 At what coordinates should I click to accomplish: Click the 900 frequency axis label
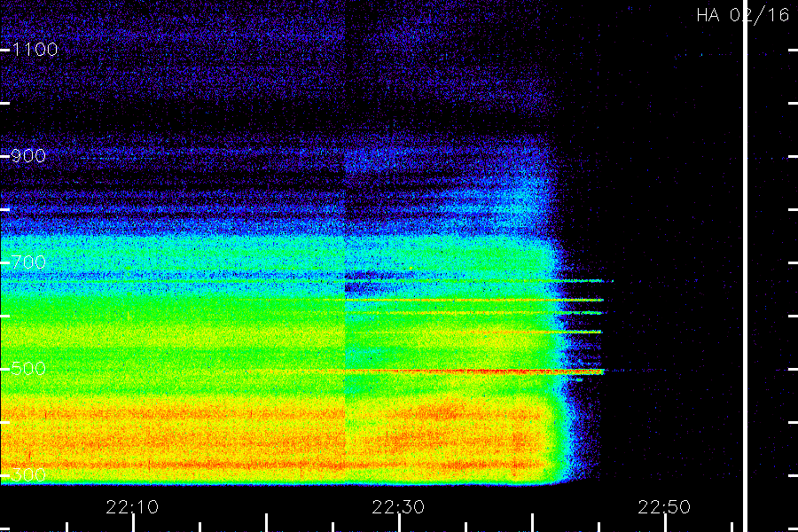(28, 156)
